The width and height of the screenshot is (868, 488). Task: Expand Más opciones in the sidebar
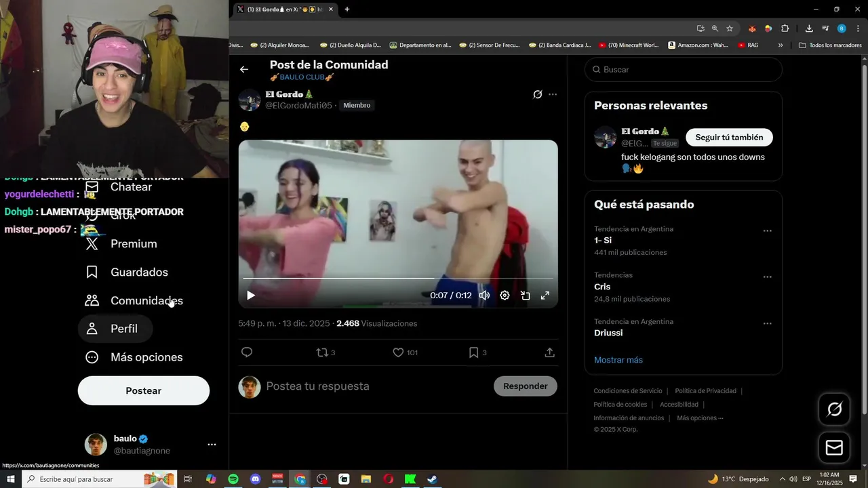click(134, 357)
